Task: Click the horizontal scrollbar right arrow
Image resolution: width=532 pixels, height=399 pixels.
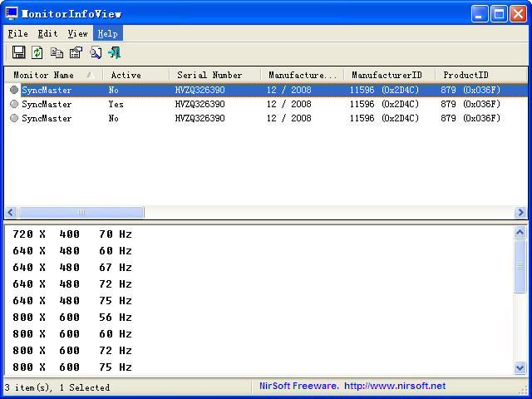Action: 520,213
